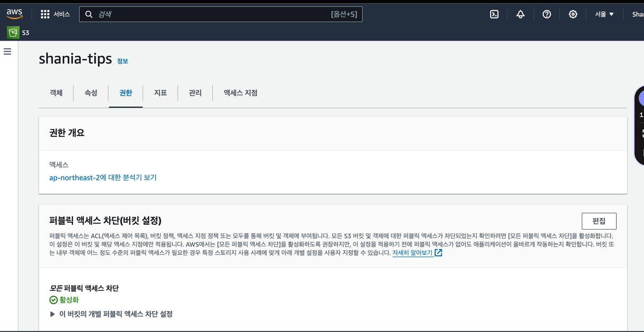Open the 서울 region dropdown
Viewport: 644px width, 332px height.
pyautogui.click(x=605, y=14)
